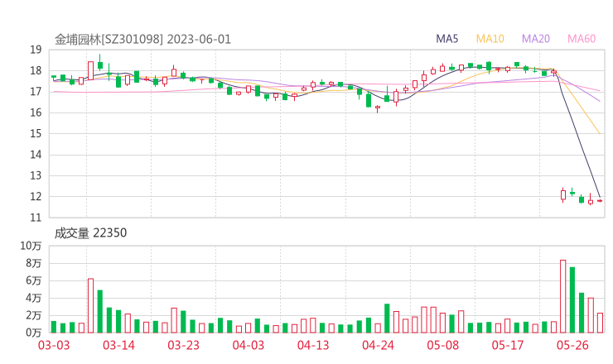Click the final volume bar at the right edge
This screenshot has width=613, height=364.
pyautogui.click(x=600, y=323)
